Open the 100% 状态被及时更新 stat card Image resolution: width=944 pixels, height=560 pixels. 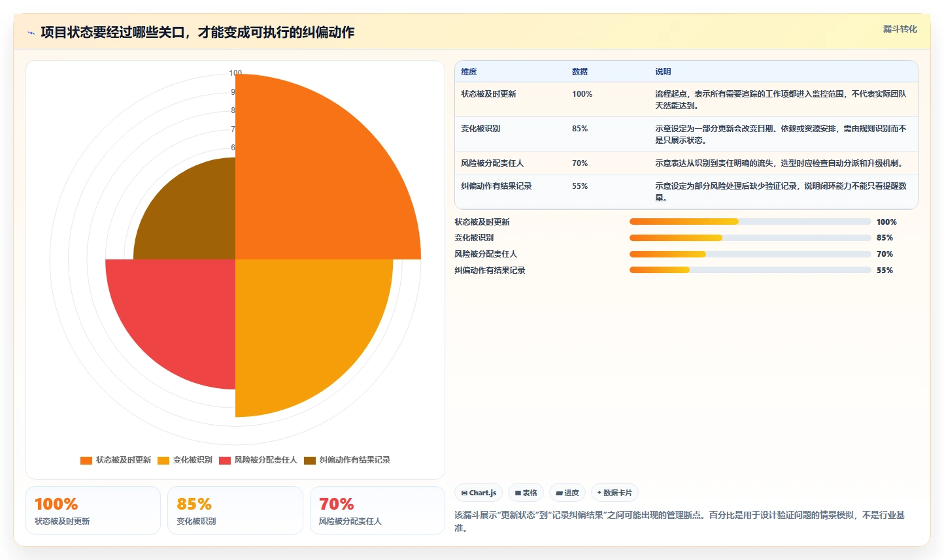click(93, 510)
